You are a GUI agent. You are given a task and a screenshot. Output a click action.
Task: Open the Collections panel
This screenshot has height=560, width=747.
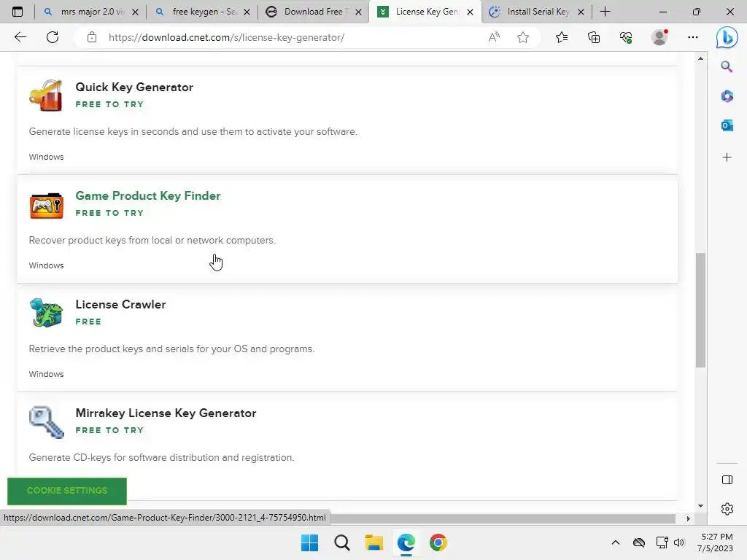click(x=594, y=37)
